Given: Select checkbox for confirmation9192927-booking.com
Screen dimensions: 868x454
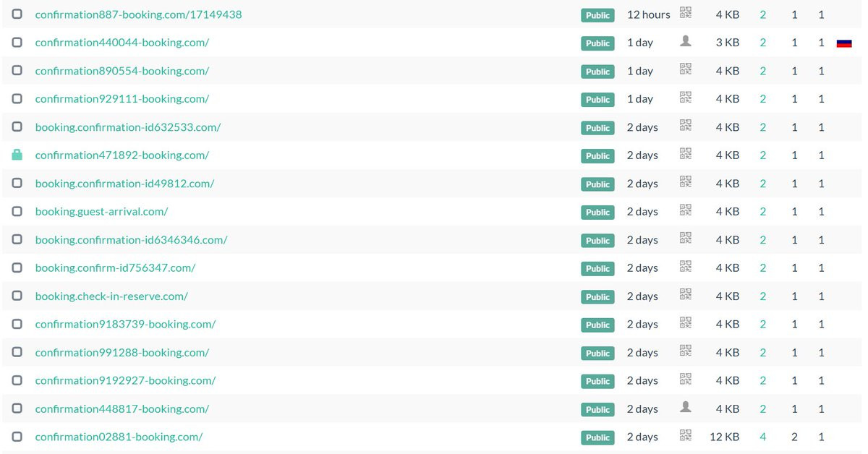Looking at the screenshot, I should pyautogui.click(x=17, y=380).
